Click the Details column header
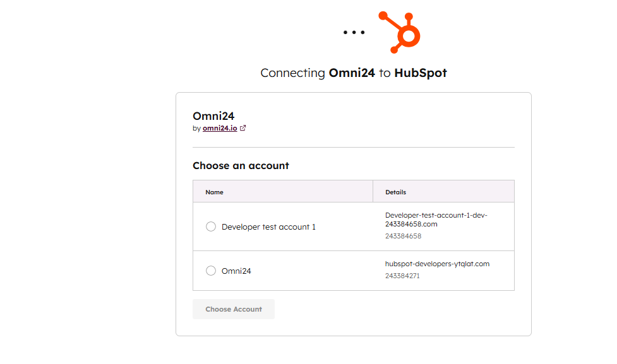This screenshot has width=617, height=364. coord(395,192)
